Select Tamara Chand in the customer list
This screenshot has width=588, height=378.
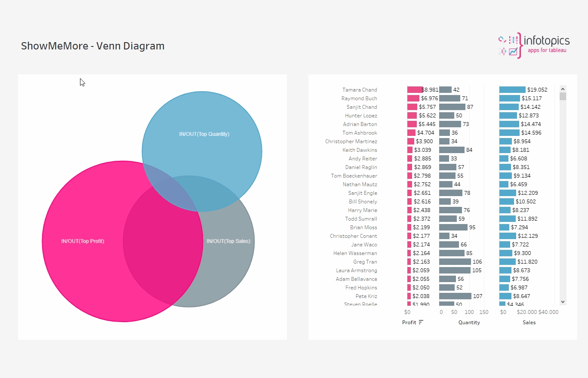[x=360, y=90]
